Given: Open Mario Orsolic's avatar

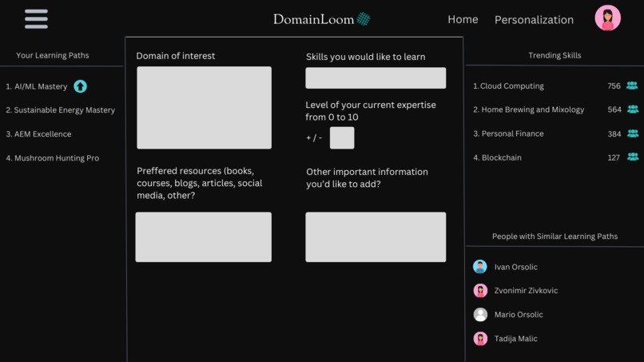Looking at the screenshot, I should [480, 315].
